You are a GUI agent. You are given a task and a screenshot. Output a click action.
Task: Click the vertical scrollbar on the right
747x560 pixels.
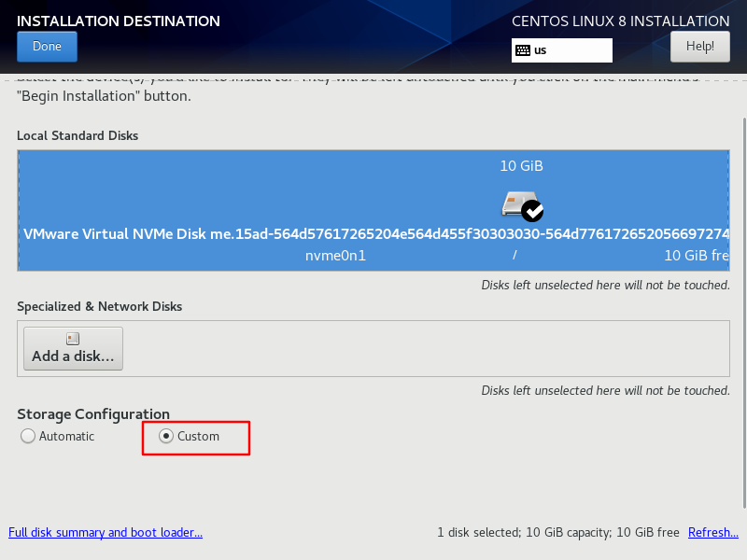[x=744, y=312]
